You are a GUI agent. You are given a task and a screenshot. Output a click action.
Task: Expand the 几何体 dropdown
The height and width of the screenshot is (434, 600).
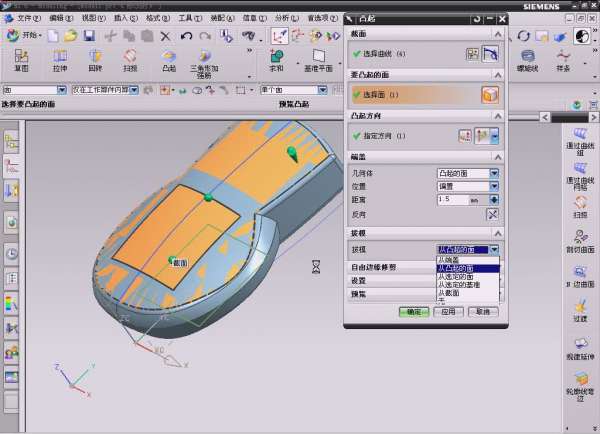[x=494, y=173]
